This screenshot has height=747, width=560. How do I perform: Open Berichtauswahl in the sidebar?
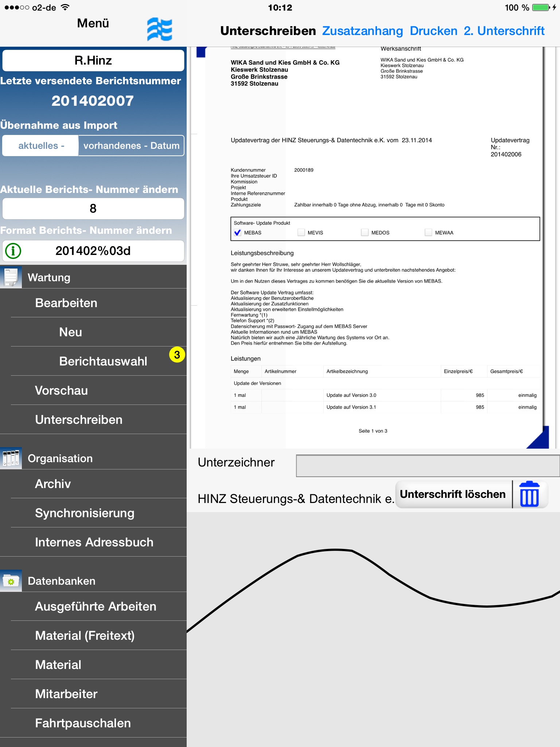coord(93,361)
